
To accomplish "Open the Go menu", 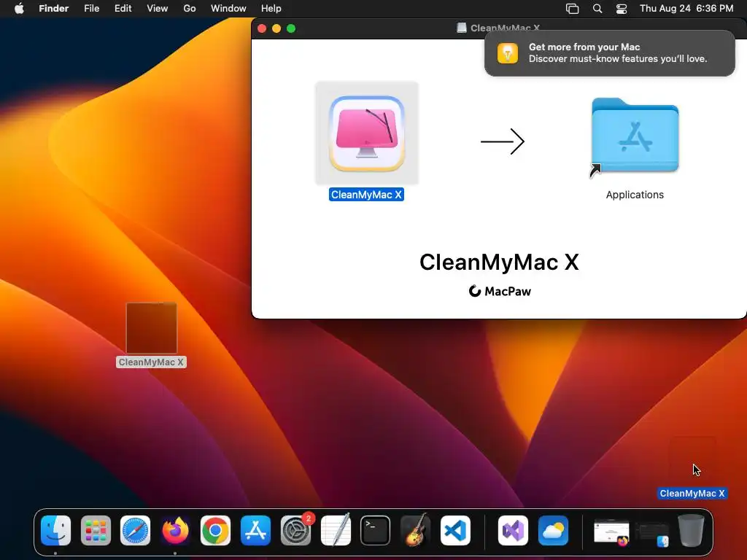I will pos(190,9).
